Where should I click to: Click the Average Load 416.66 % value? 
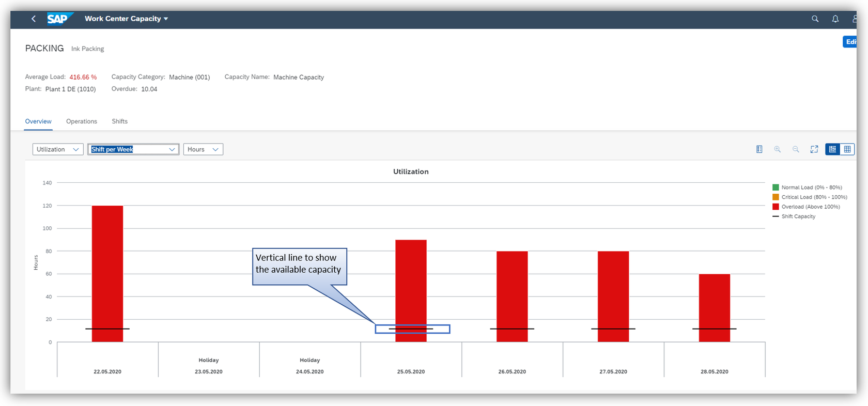83,77
